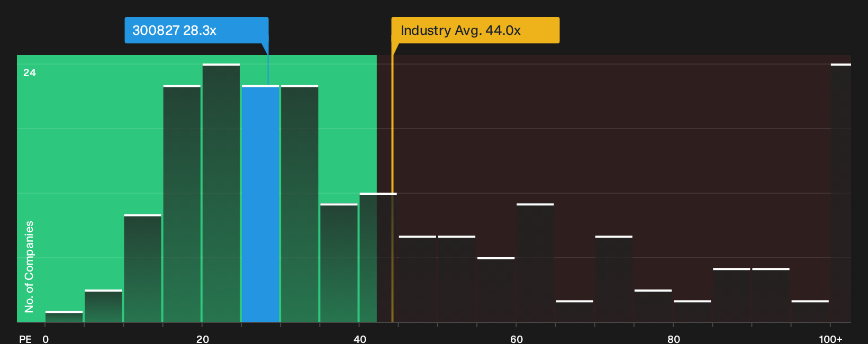868x344 pixels.
Task: Select the dark bar for PE 55–60
Action: pyautogui.click(x=496, y=290)
